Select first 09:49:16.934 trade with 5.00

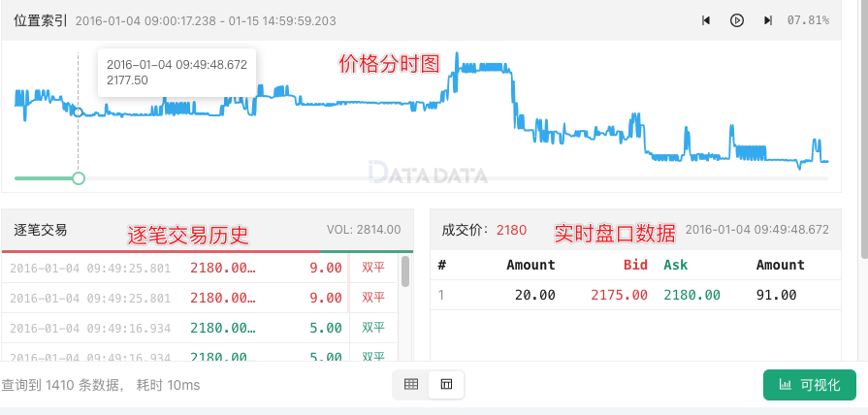click(x=199, y=328)
